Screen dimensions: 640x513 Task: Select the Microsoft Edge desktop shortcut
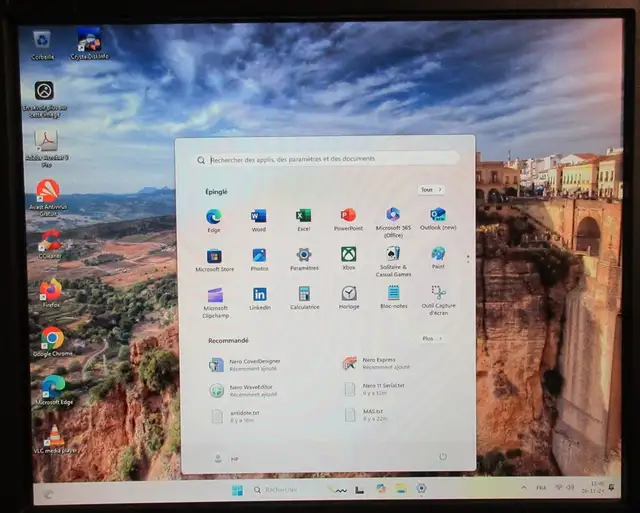coord(54,391)
